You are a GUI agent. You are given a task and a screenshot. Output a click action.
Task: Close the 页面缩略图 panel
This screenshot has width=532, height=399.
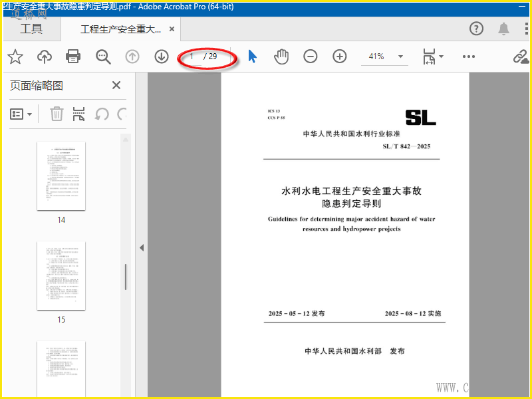click(116, 85)
